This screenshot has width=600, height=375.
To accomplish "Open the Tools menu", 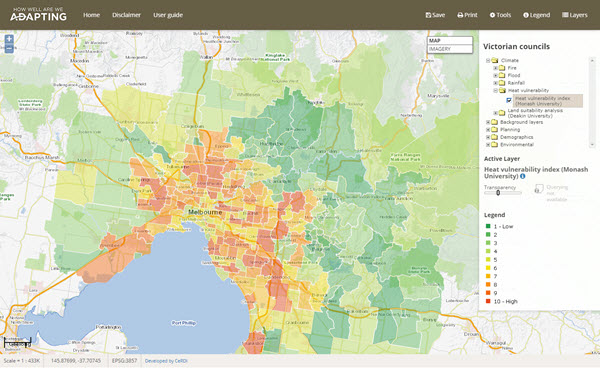I will coord(500,15).
